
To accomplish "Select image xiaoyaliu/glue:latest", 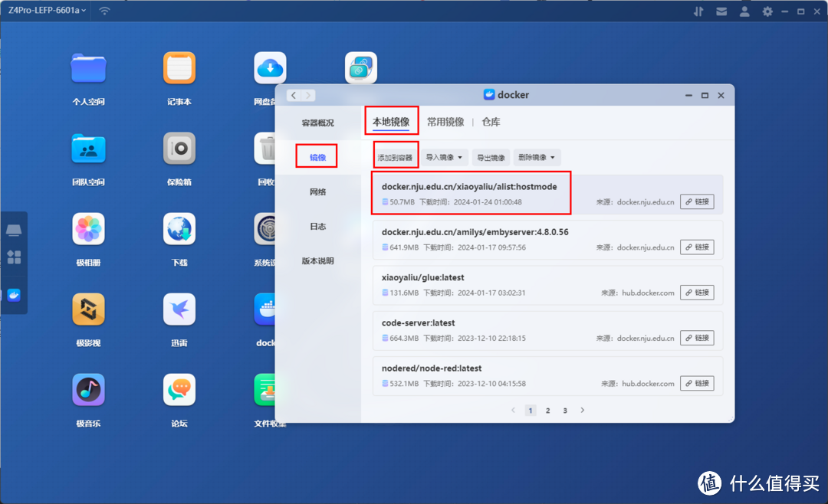I will point(547,285).
